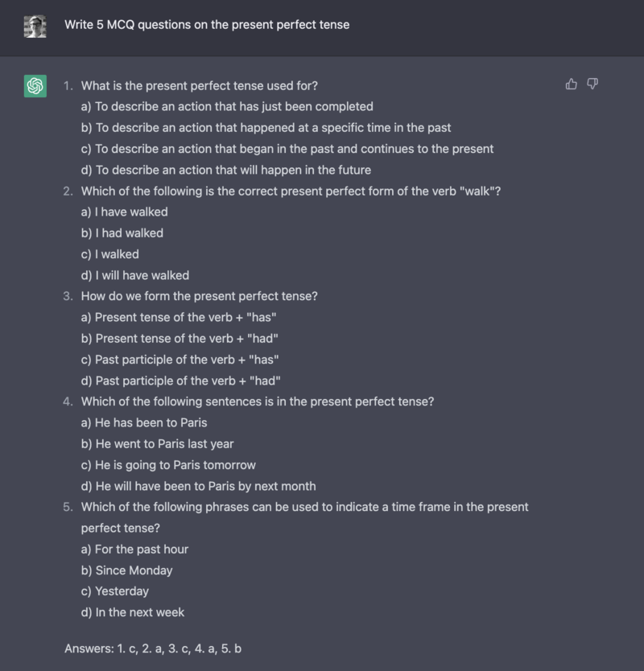This screenshot has width=644, height=671.
Task: Click option "In the next week"
Action: (133, 612)
